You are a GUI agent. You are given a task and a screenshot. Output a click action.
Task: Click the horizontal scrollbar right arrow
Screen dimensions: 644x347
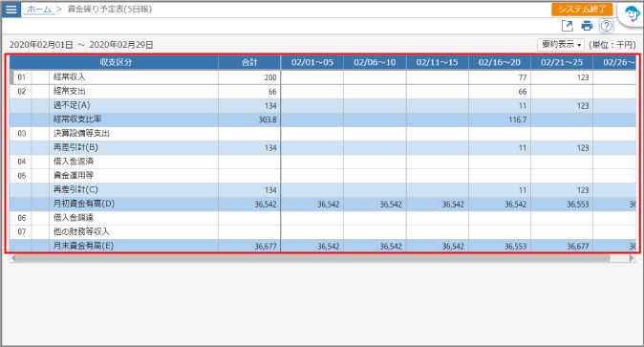[x=632, y=258]
